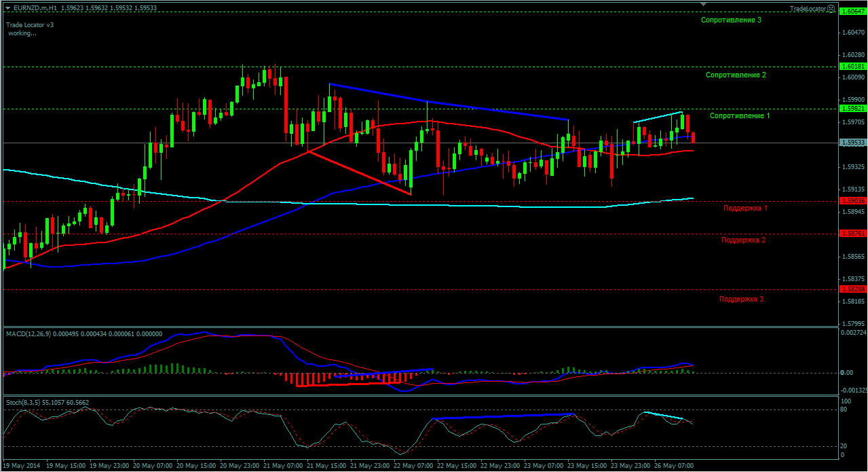This screenshot has width=868, height=472.
Task: Click the MACD(12,26,9) indicator label
Action: (28, 333)
